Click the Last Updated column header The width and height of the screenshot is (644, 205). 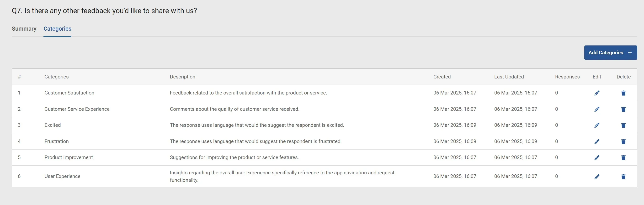click(x=509, y=77)
